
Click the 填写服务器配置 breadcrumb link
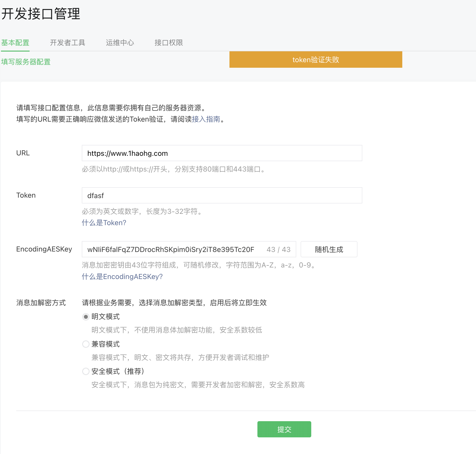click(x=26, y=62)
